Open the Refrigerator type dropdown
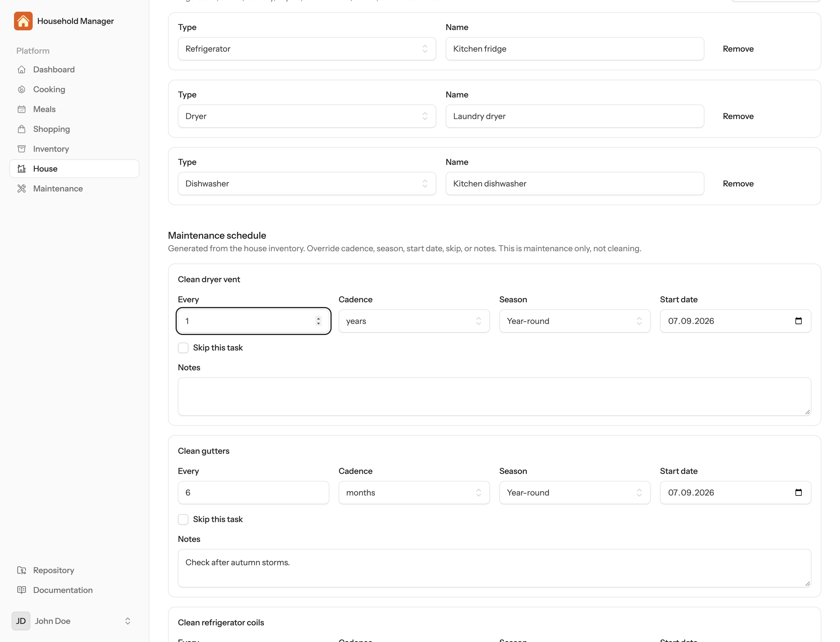The image size is (840, 642). click(307, 49)
